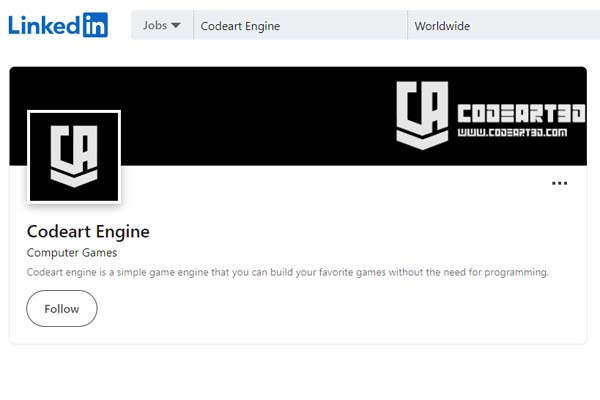600x400 pixels.
Task: Click the word "programming" in the description
Action: (x=517, y=272)
